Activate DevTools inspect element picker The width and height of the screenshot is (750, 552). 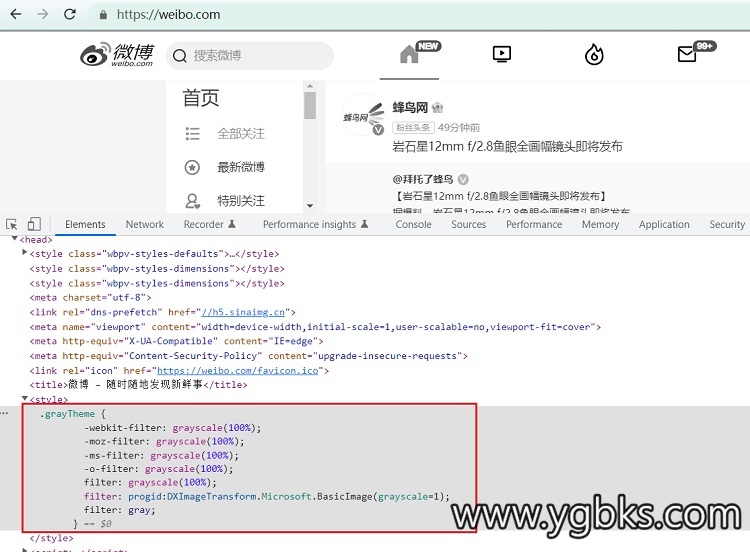point(12,225)
